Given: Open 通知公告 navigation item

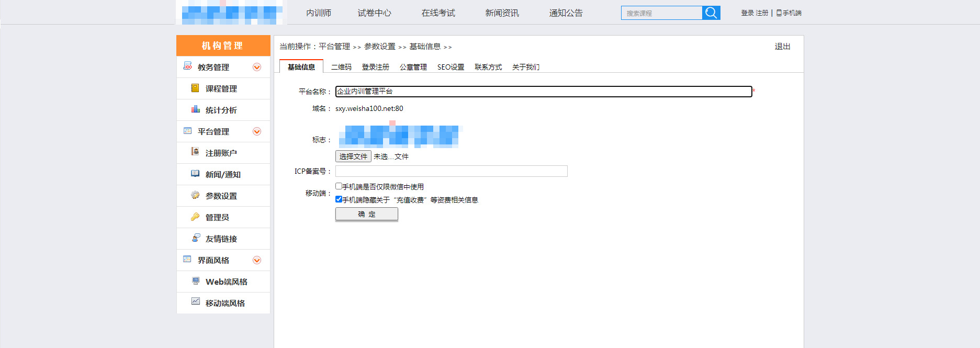Looking at the screenshot, I should click(566, 13).
